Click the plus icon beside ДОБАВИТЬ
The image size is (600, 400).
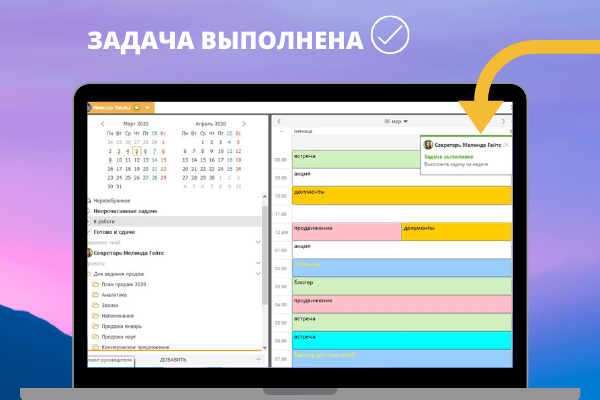258,358
